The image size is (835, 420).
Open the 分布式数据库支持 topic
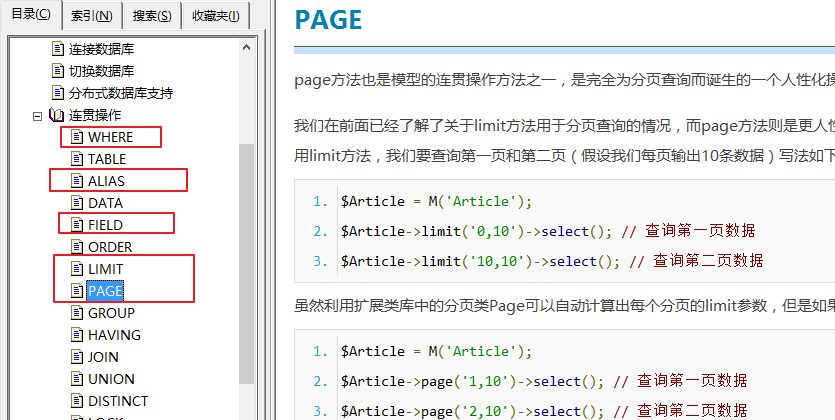tap(121, 93)
